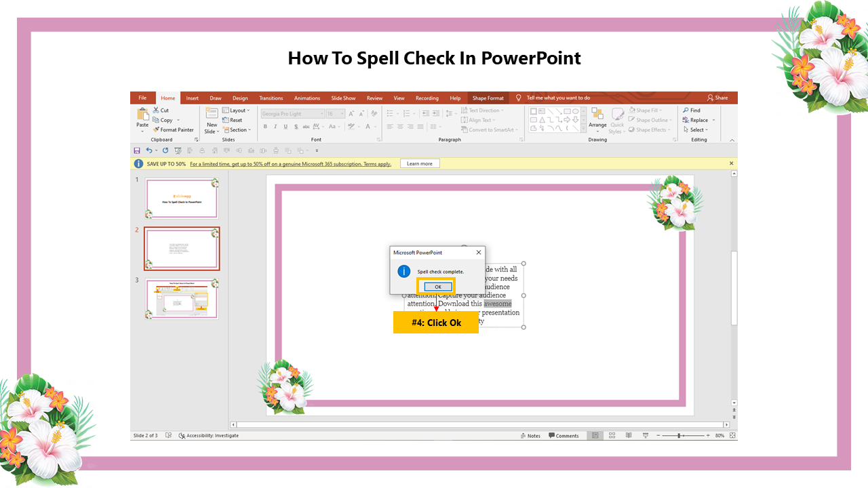Open the Shape Format tab
Viewport: 868px width, 488px height.
coord(488,98)
